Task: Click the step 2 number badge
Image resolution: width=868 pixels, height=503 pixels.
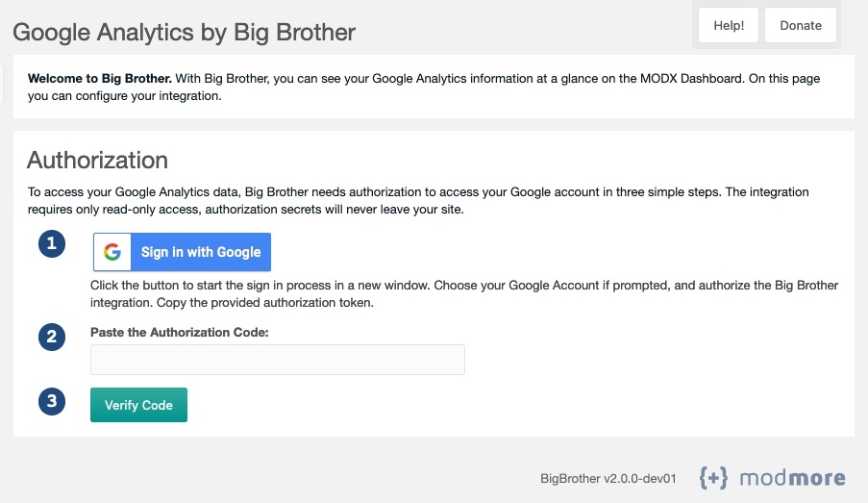Action: pyautogui.click(x=52, y=337)
